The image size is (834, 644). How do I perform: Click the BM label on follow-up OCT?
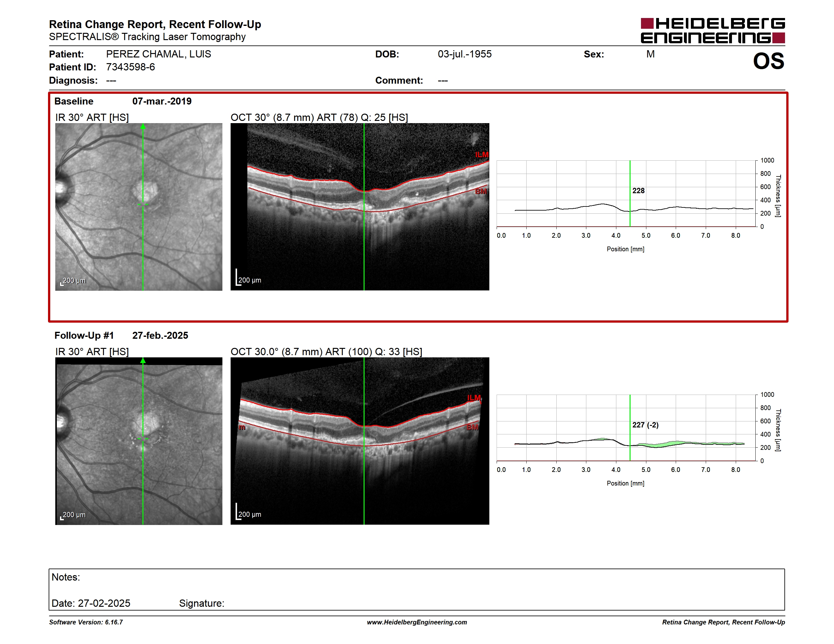click(472, 427)
